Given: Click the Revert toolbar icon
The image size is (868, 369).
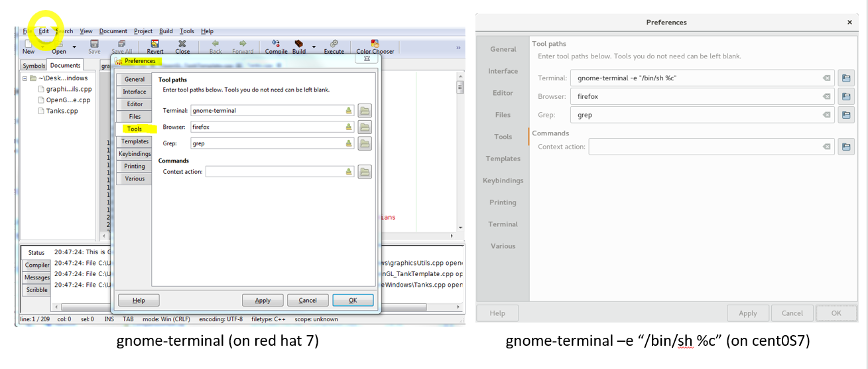Looking at the screenshot, I should 155,46.
